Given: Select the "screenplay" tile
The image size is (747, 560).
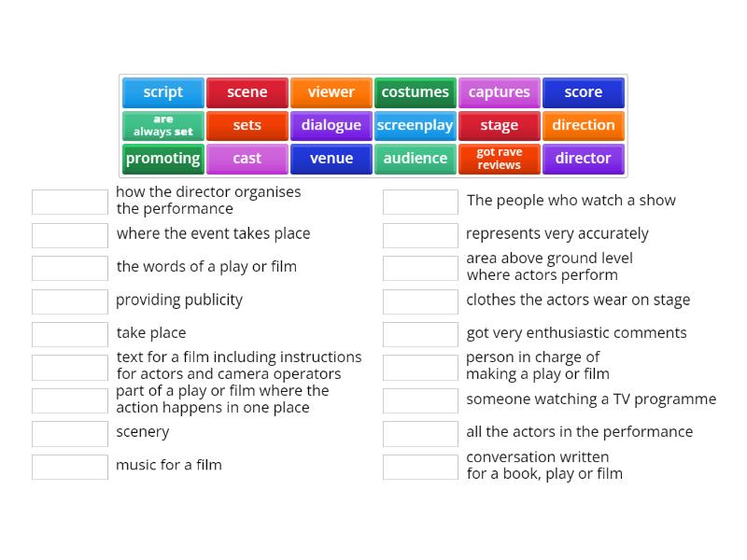Looking at the screenshot, I should click(x=415, y=125).
